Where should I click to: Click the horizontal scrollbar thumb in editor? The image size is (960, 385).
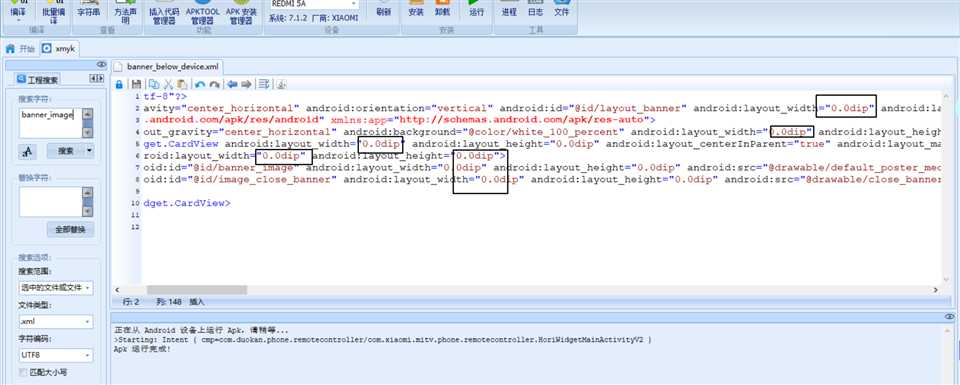click(197, 290)
